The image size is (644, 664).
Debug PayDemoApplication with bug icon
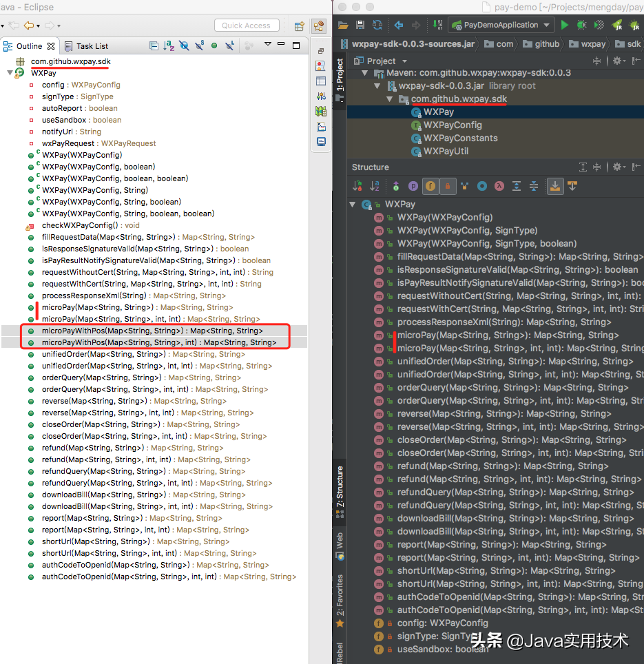coord(582,25)
